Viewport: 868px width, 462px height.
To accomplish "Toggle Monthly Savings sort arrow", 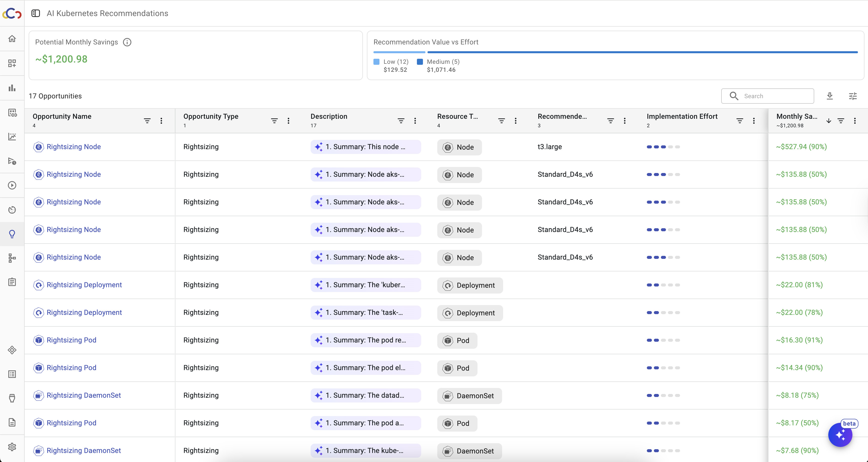I will pyautogui.click(x=829, y=121).
